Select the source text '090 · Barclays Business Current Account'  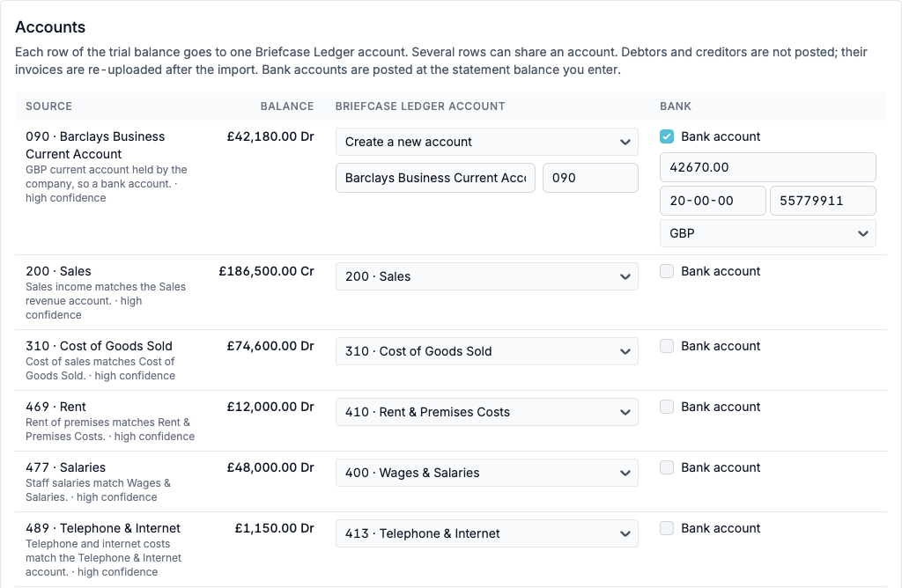pos(95,145)
